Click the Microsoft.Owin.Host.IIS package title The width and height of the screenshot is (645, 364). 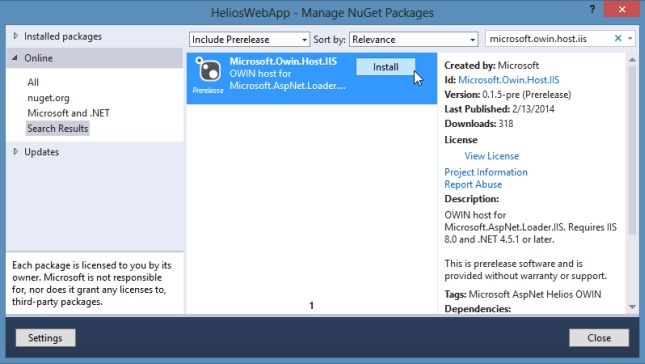click(283, 61)
